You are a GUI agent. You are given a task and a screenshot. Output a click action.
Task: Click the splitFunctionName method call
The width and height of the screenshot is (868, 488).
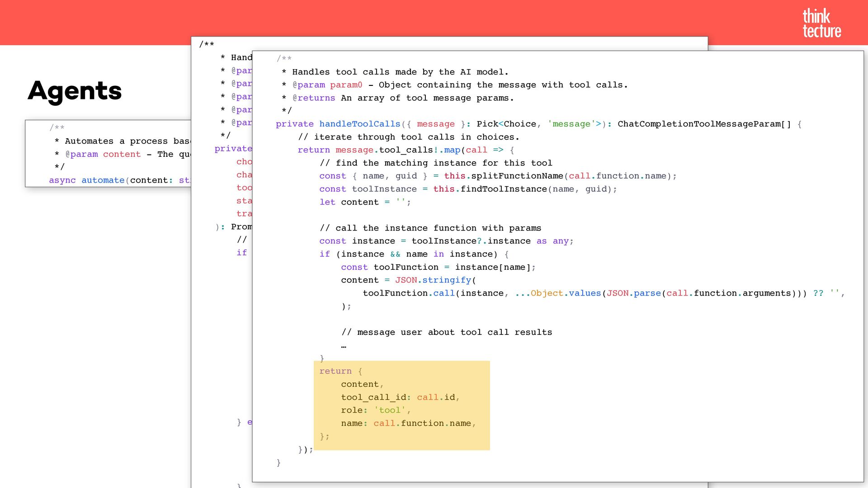[517, 176]
